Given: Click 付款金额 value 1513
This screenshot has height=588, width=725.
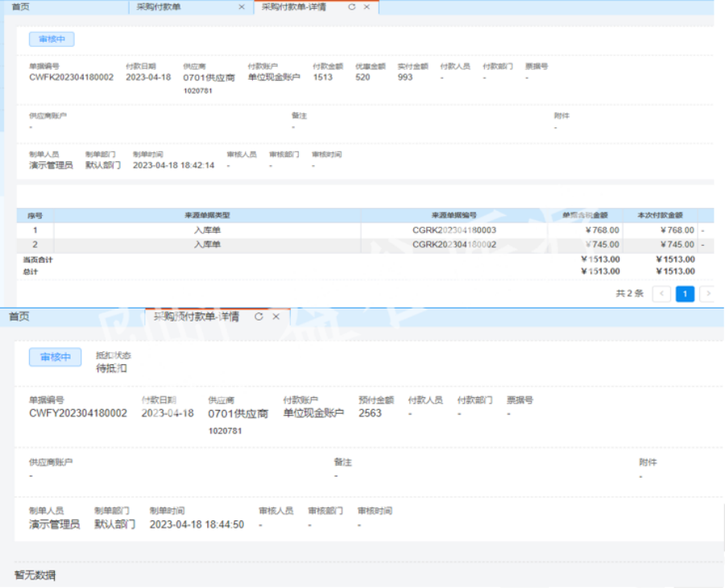Looking at the screenshot, I should coord(323,77).
